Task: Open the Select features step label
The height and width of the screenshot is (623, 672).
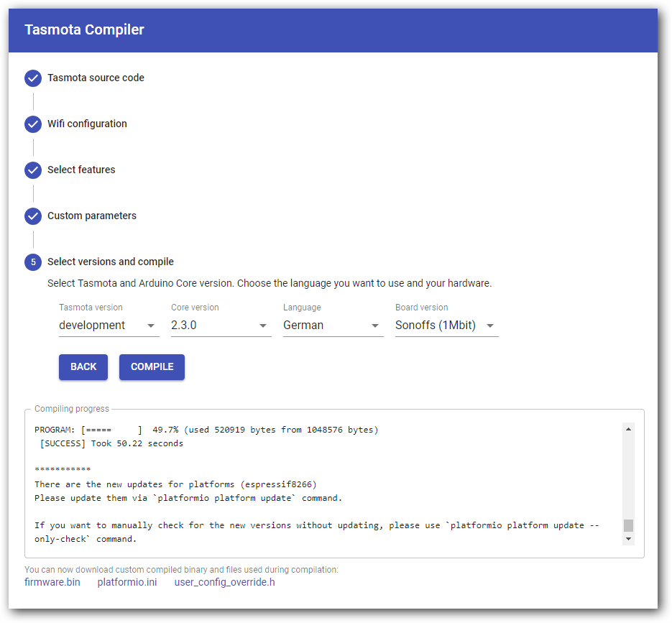Action: coord(81,170)
